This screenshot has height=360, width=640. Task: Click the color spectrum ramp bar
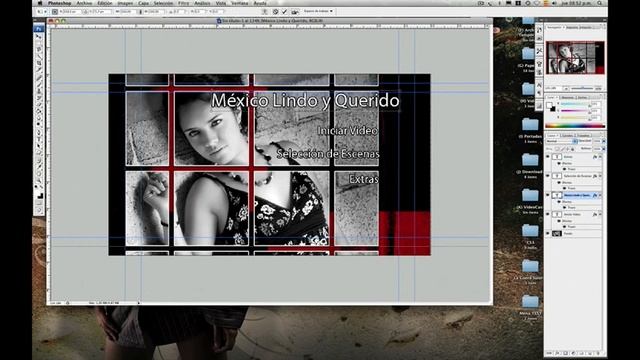click(575, 126)
